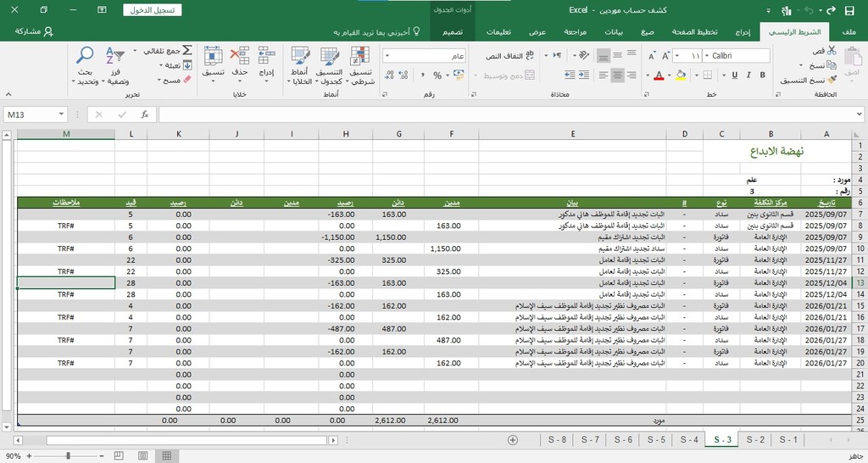Screen dimensions: 868x463
Task: Switch to the S - 5 sheet tab
Action: point(656,439)
